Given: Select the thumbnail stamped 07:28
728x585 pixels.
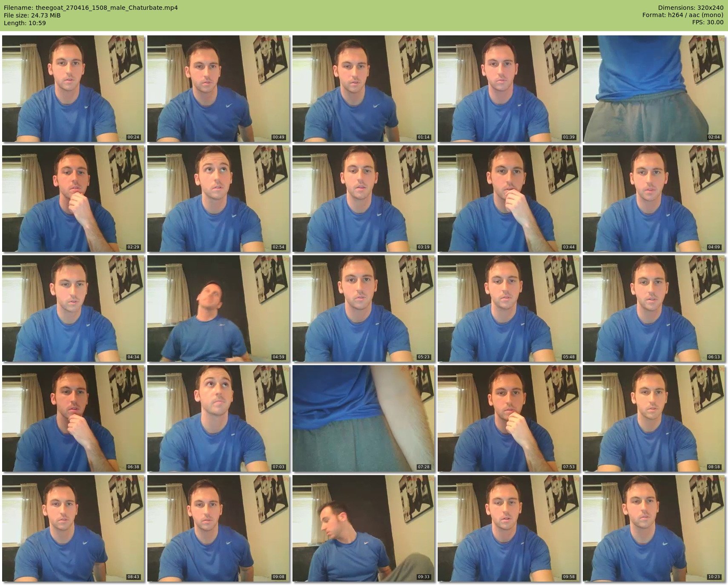Looking at the screenshot, I should click(364, 418).
